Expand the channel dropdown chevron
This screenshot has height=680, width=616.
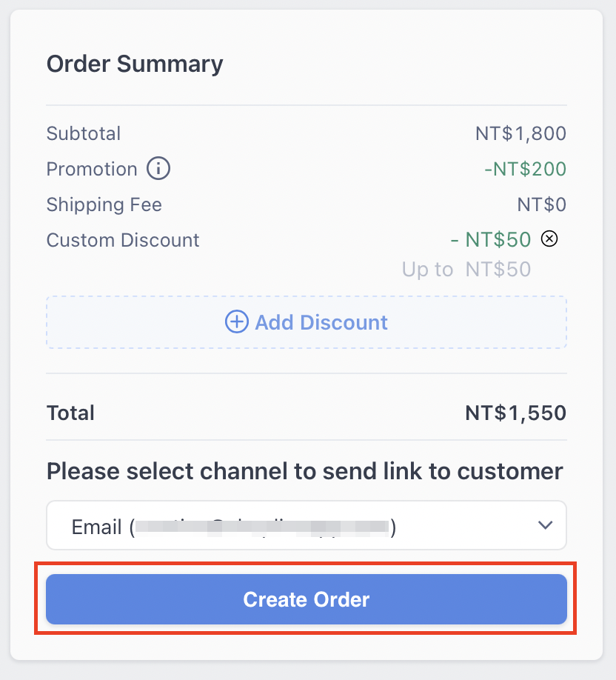pyautogui.click(x=545, y=525)
